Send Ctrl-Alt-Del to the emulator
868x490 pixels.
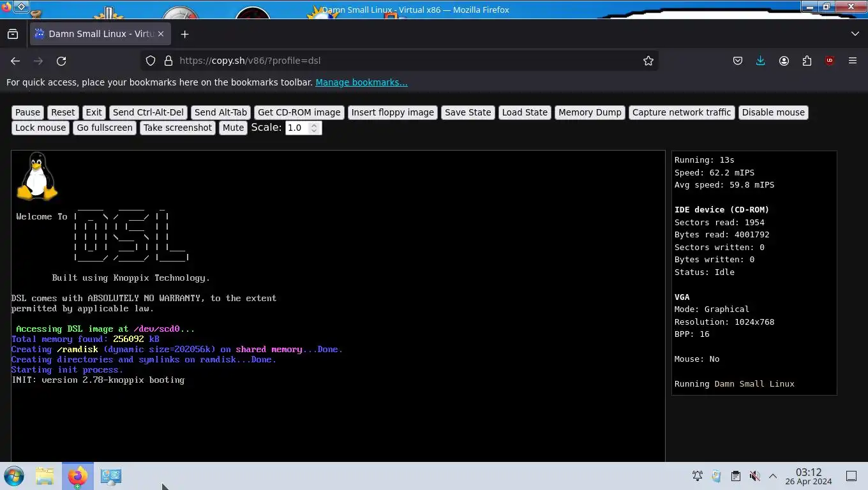pyautogui.click(x=148, y=112)
